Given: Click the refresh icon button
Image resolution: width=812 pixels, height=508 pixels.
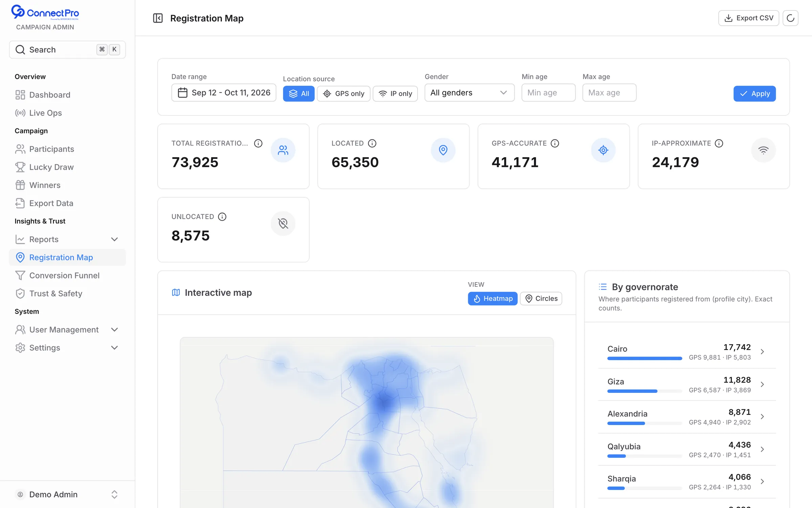Looking at the screenshot, I should [790, 18].
